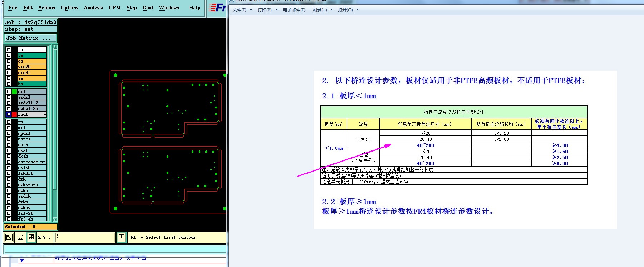This screenshot has height=267, width=644.
Task: Open the Rout menu
Action: point(148,8)
